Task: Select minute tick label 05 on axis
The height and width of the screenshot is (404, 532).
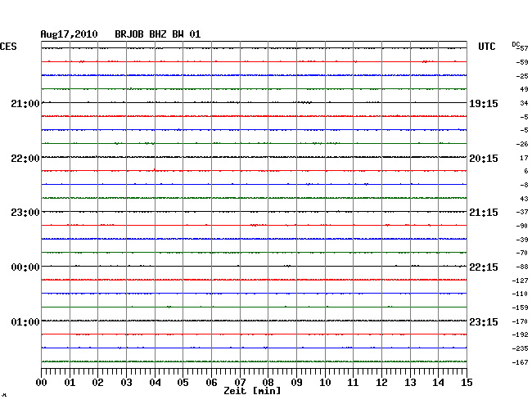Action: (x=183, y=383)
